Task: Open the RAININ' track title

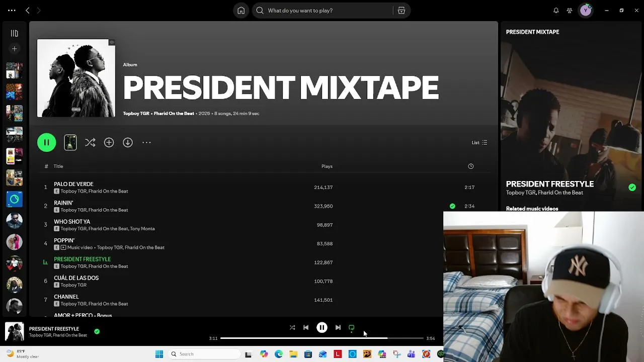Action: (x=63, y=203)
